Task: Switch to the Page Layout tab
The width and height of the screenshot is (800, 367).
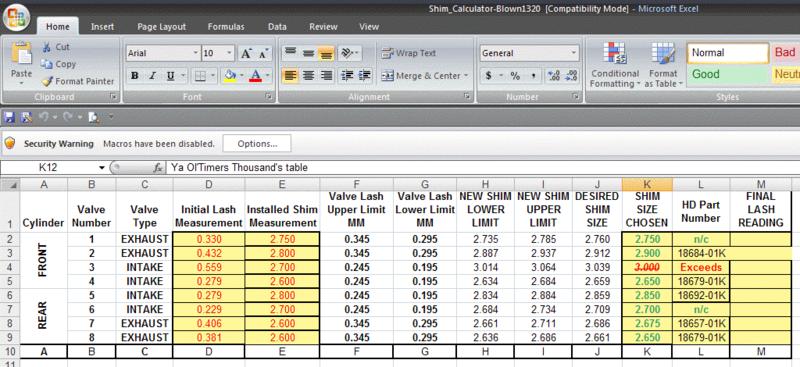Action: 162,27
